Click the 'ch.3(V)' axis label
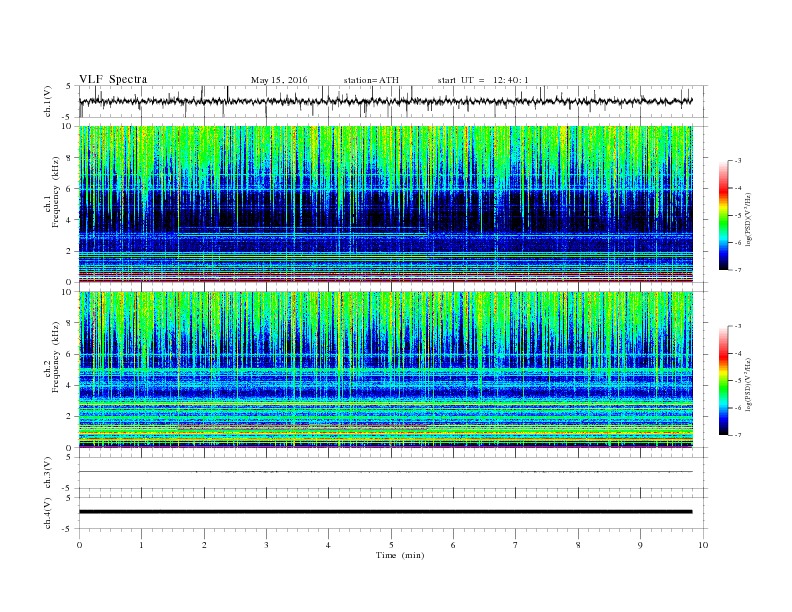 [x=48, y=473]
